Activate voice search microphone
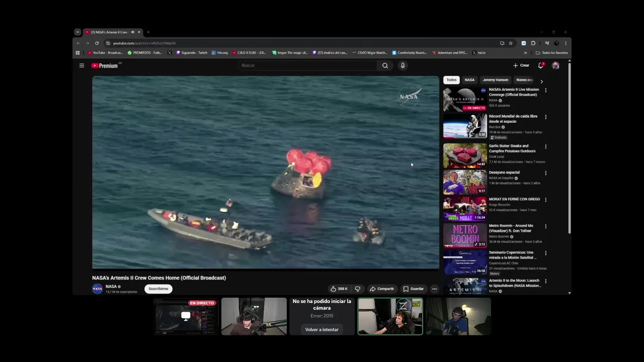 click(403, 65)
